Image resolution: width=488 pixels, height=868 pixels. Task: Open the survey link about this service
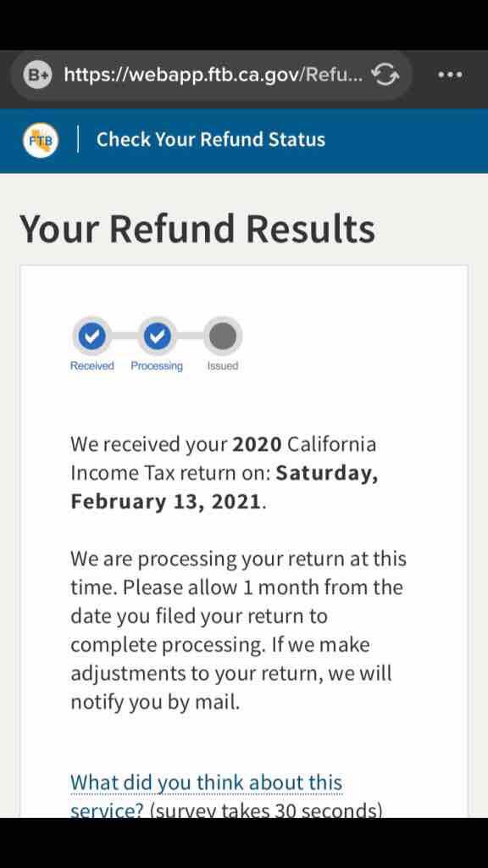click(x=206, y=782)
